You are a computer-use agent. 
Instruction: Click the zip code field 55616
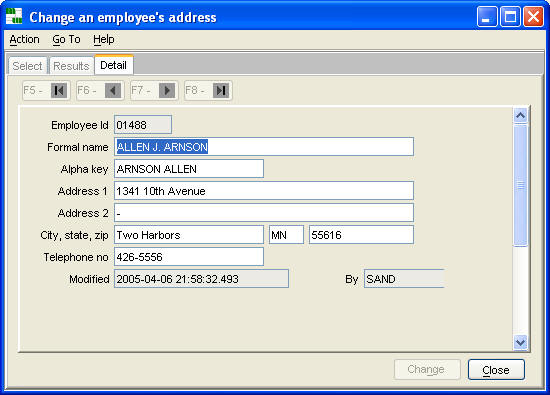click(x=361, y=235)
